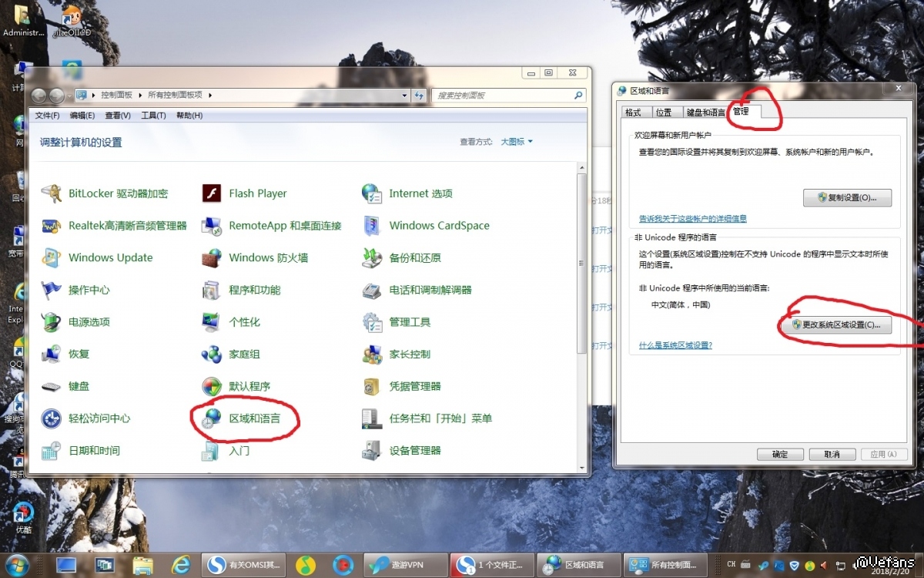This screenshot has width=924, height=578.
Task: Open Internet 选项 item
Action: point(407,193)
